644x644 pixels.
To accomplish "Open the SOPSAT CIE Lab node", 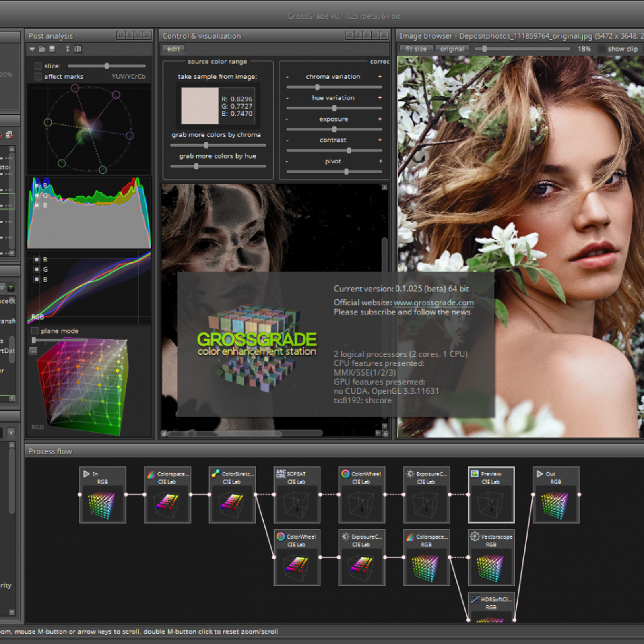I will pos(297,495).
